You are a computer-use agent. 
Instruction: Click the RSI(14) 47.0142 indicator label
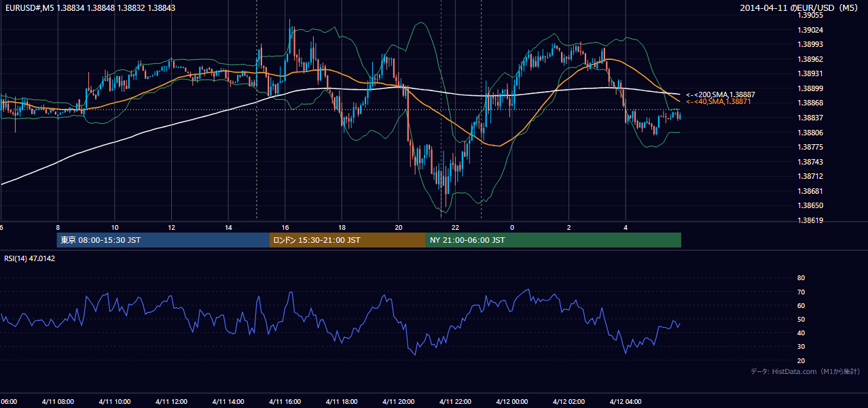(x=29, y=258)
